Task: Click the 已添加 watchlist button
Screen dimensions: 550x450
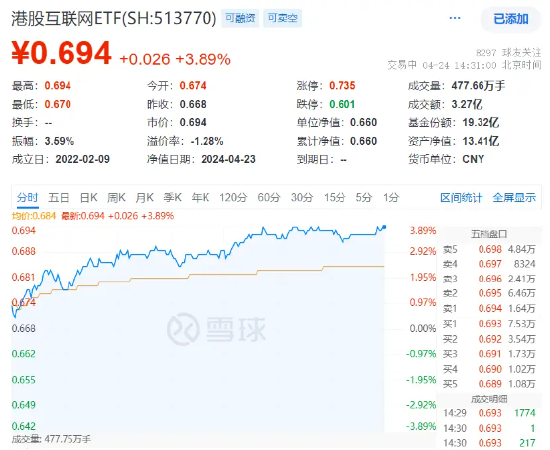Action: tap(511, 19)
